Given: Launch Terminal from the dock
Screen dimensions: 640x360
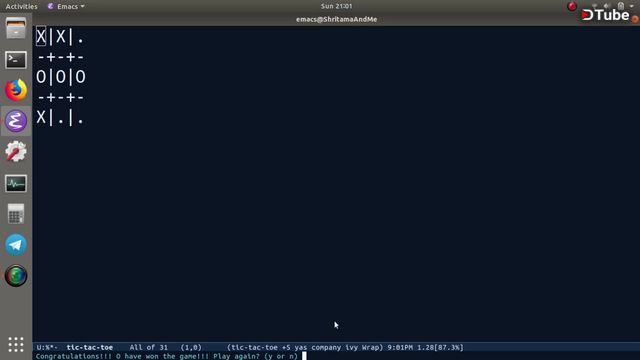Looking at the screenshot, I should 16,60.
